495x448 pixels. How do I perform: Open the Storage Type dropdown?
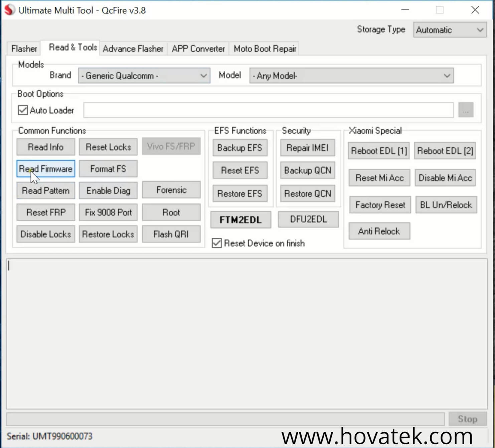(x=450, y=30)
